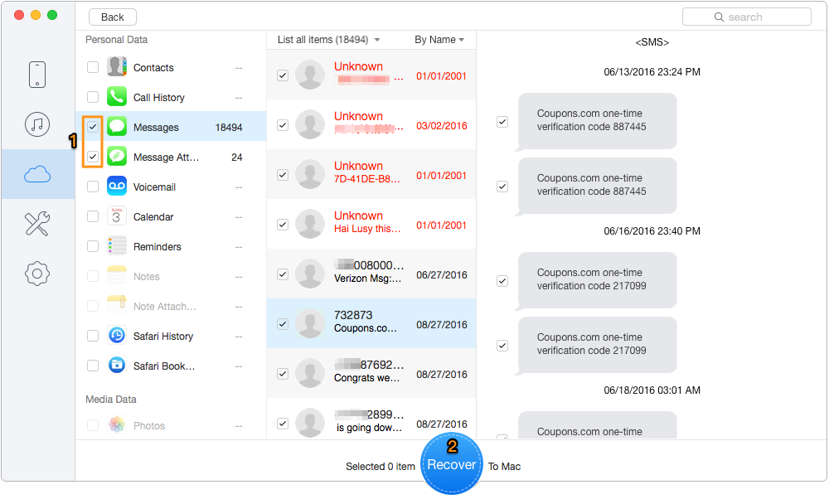Click the blue Voicemail icon
829x504 pixels.
click(x=117, y=187)
